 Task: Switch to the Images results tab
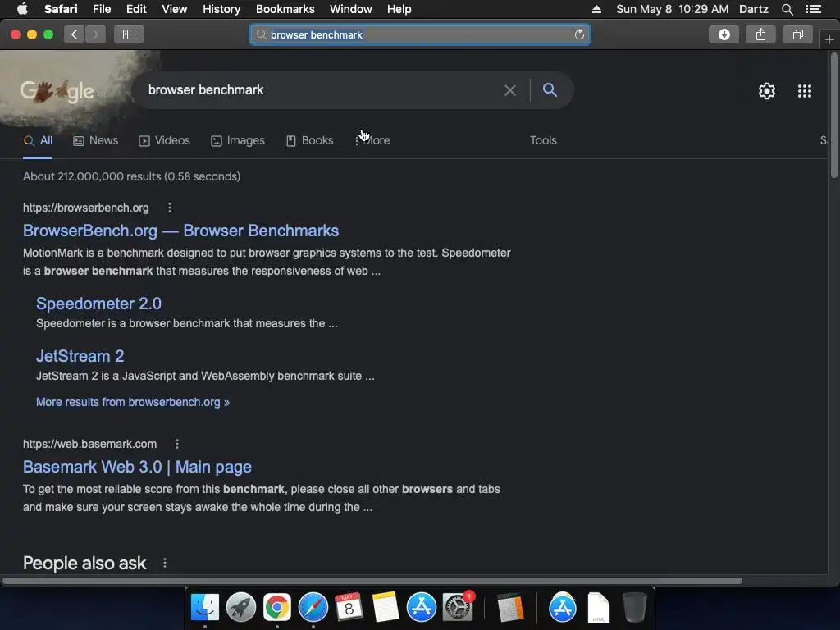[238, 141]
